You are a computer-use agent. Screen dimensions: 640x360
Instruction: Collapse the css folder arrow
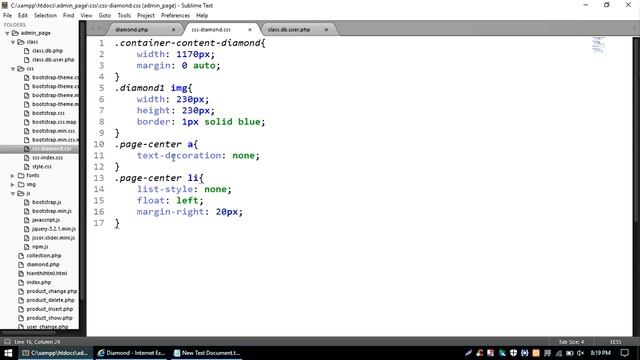[x=13, y=69]
